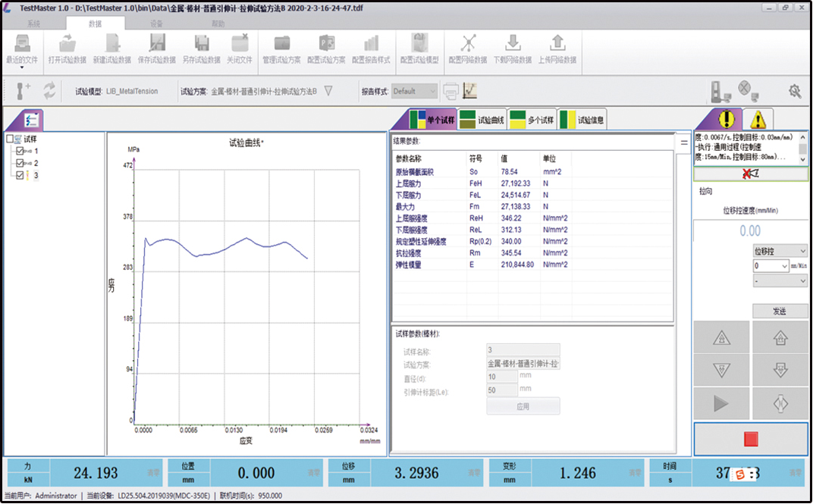Click the settings gear icon
The height and width of the screenshot is (504, 813).
tap(795, 91)
